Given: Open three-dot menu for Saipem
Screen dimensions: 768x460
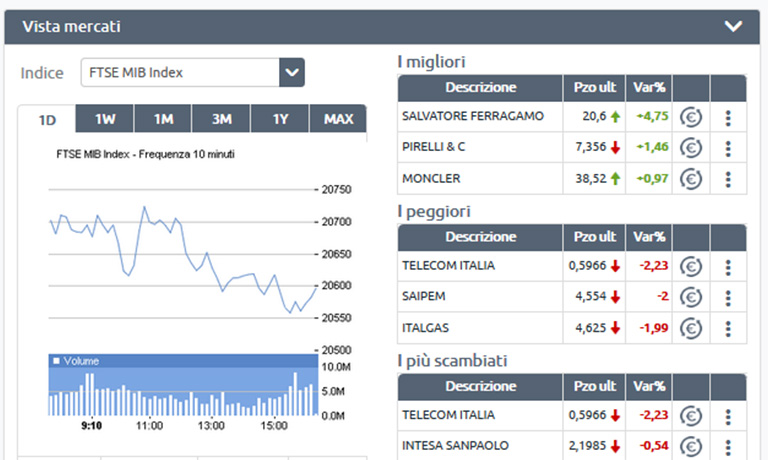Looking at the screenshot, I should (x=728, y=297).
